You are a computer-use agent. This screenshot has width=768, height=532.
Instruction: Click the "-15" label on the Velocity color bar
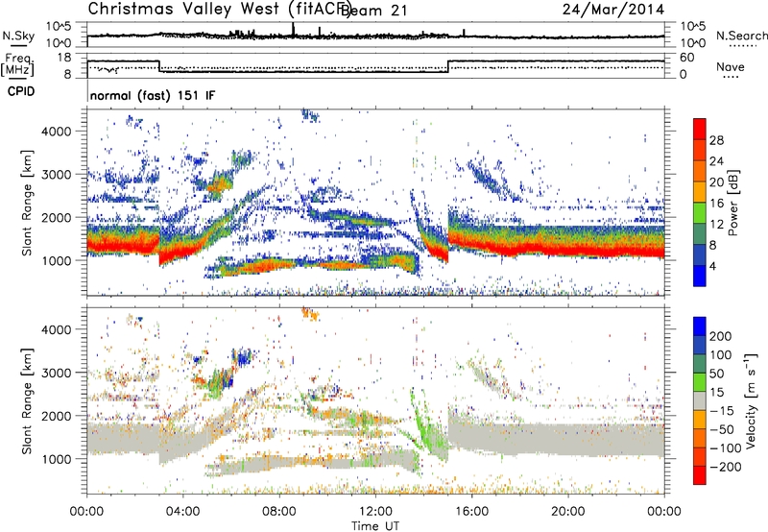point(722,411)
